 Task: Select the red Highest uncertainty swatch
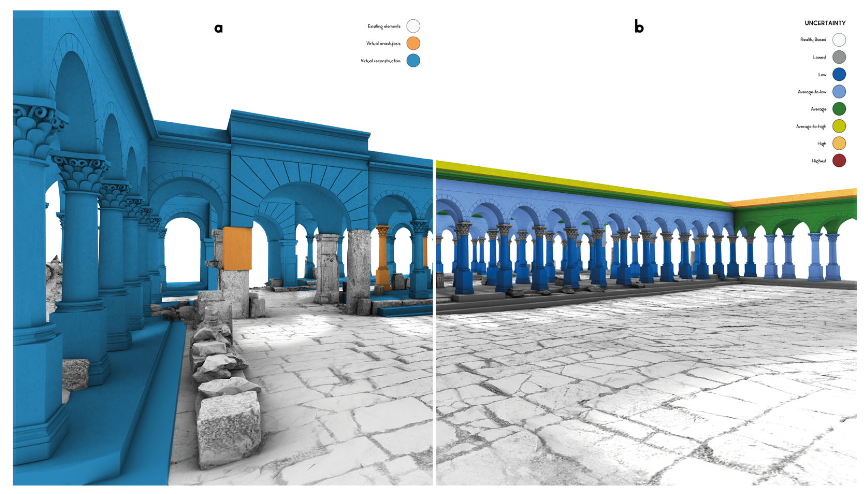tap(839, 161)
